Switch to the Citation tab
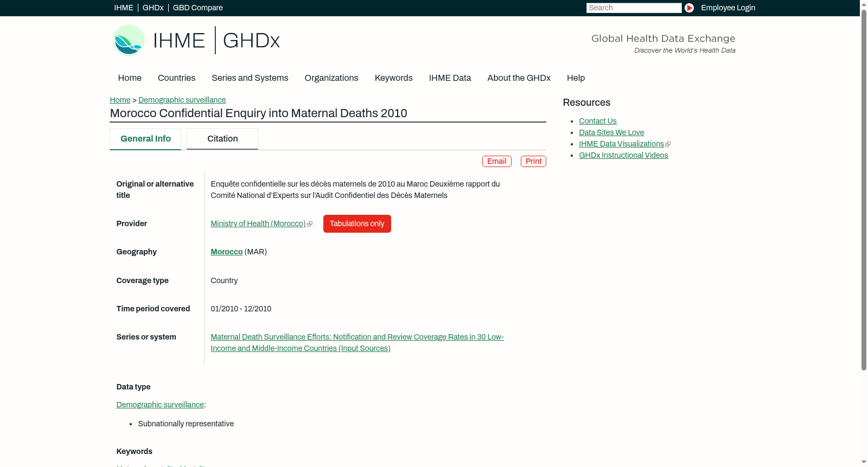This screenshot has width=868, height=467. pyautogui.click(x=222, y=139)
